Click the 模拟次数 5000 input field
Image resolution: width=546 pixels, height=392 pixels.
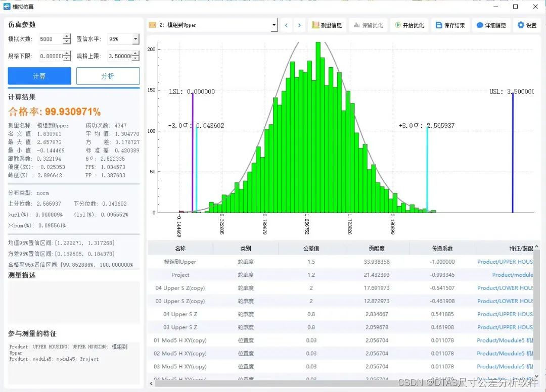point(51,39)
